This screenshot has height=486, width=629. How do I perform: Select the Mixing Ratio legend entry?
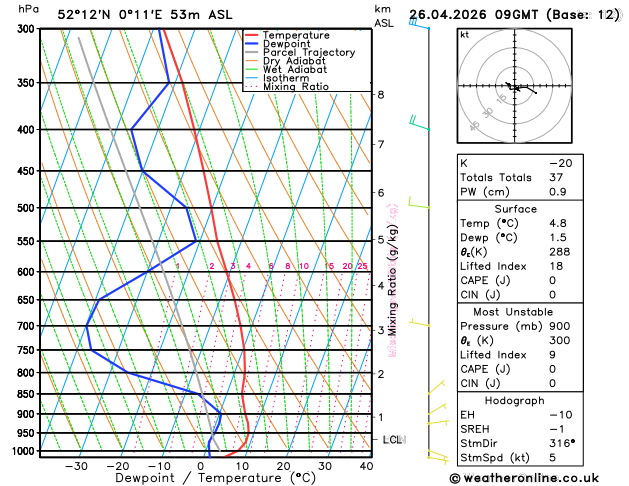pos(296,87)
